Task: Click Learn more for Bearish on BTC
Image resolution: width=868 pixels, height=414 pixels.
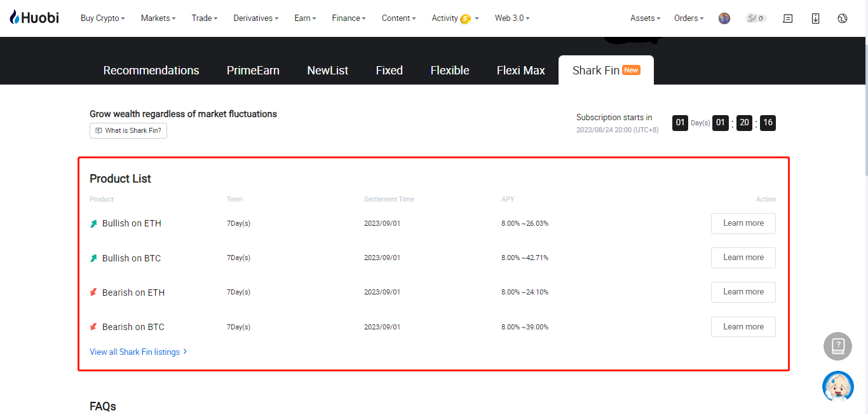Action: click(x=743, y=327)
